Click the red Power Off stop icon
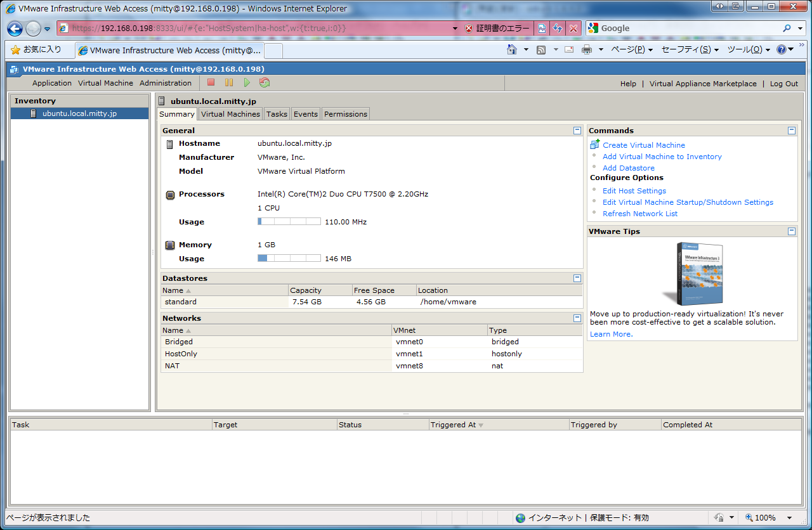This screenshot has height=530, width=812. pyautogui.click(x=211, y=82)
